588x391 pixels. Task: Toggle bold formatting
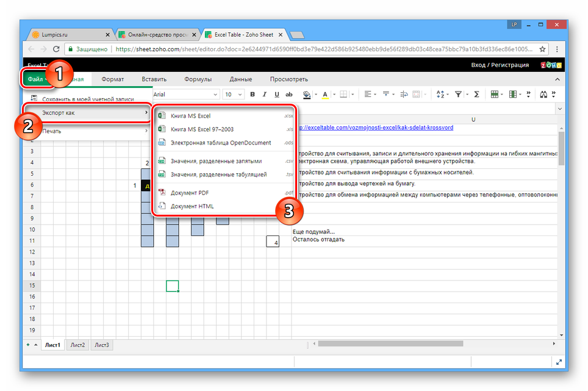(253, 95)
